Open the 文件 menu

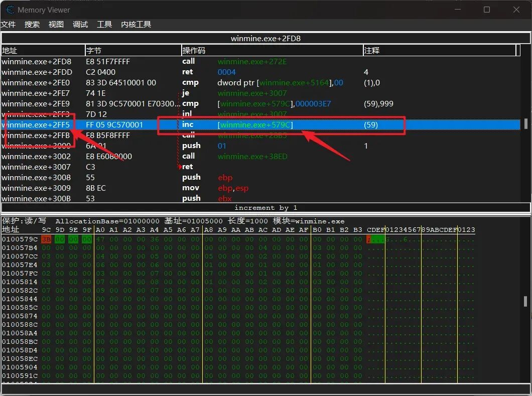pos(8,24)
